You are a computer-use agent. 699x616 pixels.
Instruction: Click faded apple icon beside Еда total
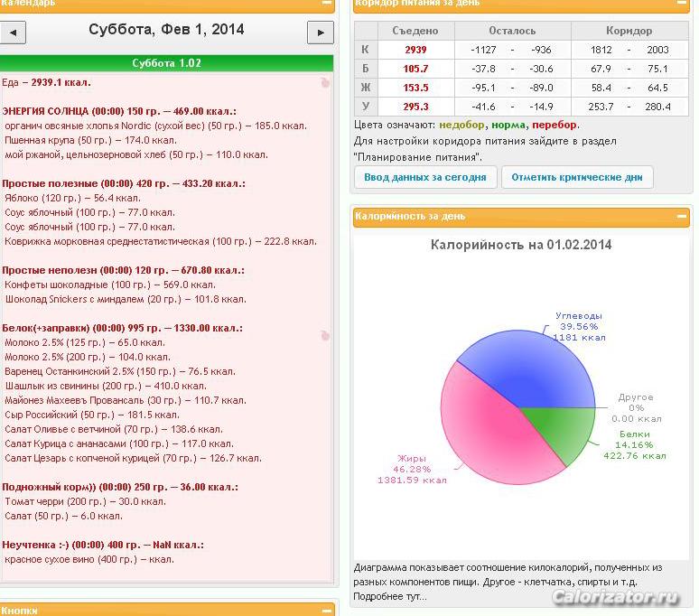click(x=325, y=82)
